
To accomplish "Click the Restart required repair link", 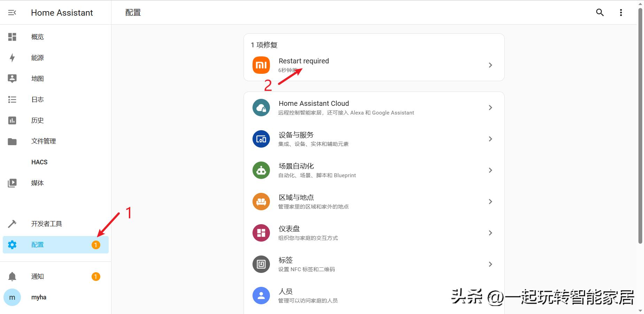I will (x=304, y=61).
